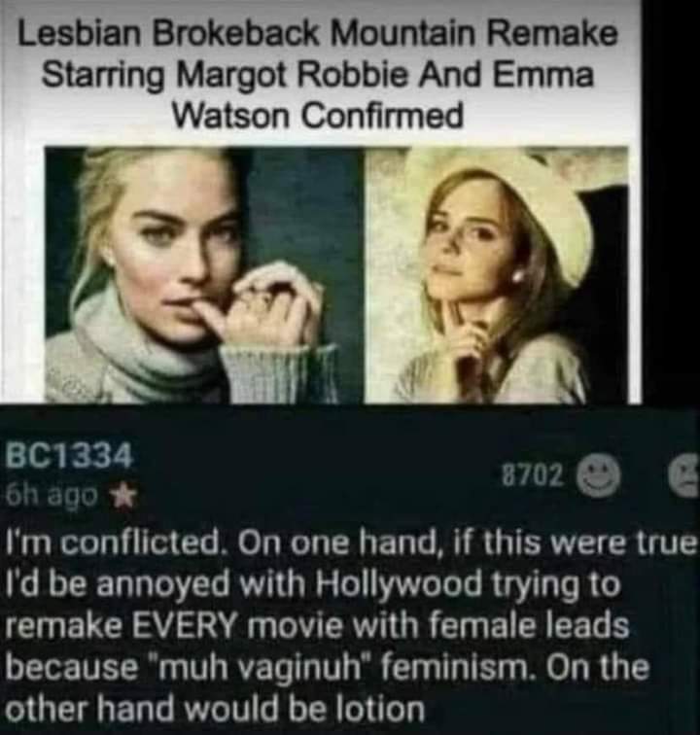Click the pearl earring in hat photo

516,275
